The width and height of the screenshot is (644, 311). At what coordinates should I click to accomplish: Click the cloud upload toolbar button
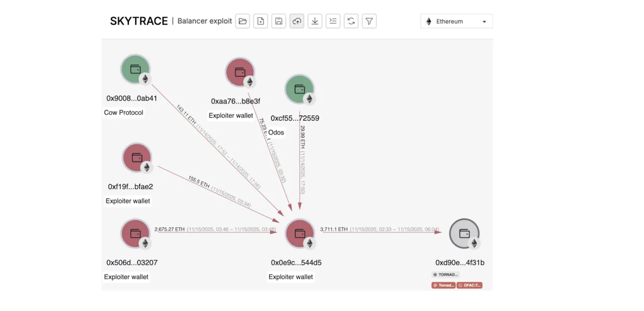[x=297, y=21]
